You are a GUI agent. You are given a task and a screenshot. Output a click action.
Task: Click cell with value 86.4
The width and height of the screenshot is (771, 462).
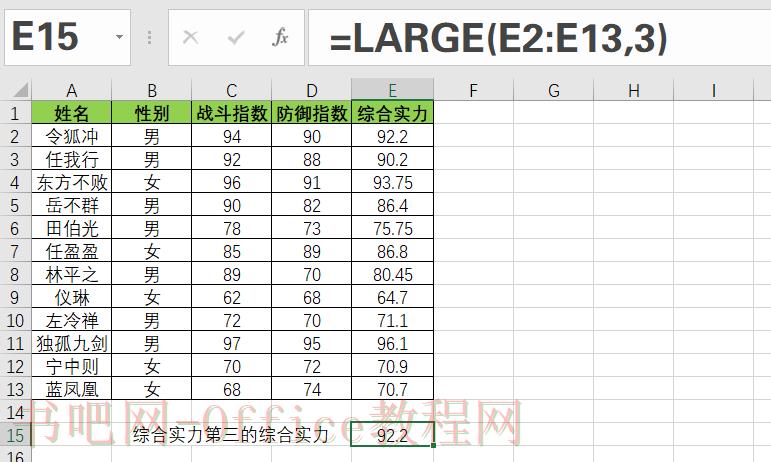tap(392, 205)
